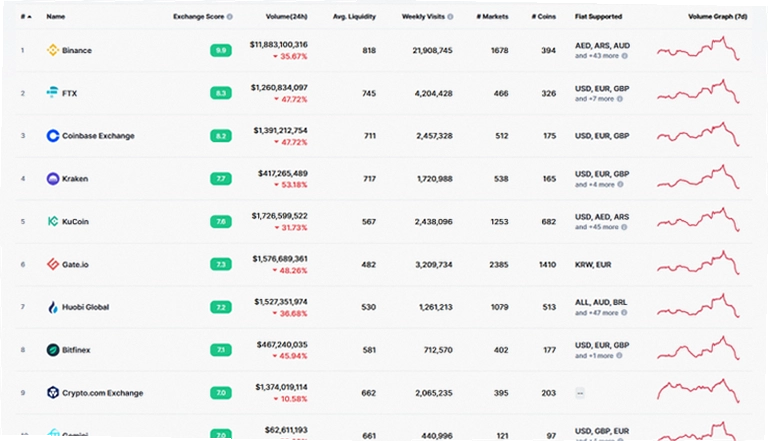Sort by # Coins column
768x441 pixels.
click(544, 17)
